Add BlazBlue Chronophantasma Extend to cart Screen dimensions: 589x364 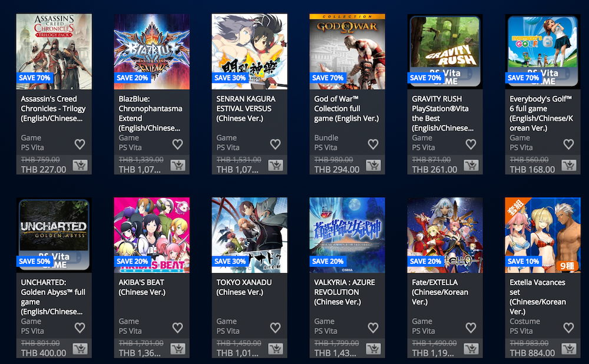tap(178, 166)
